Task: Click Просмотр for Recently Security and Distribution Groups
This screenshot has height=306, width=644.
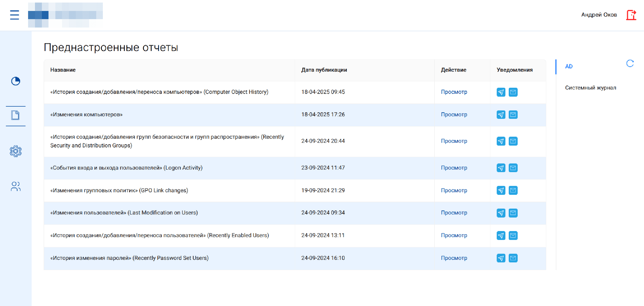Action: tap(454, 141)
